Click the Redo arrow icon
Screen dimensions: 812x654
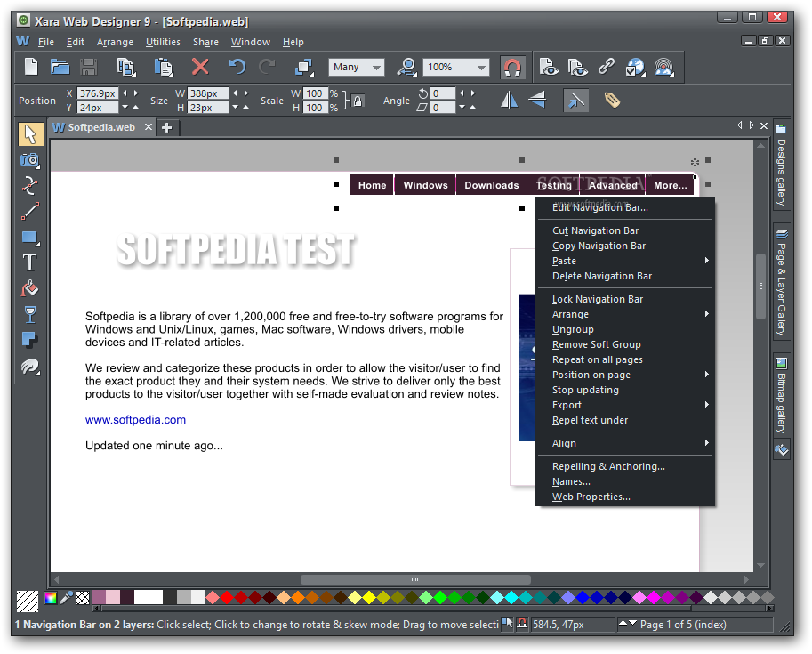(x=267, y=67)
